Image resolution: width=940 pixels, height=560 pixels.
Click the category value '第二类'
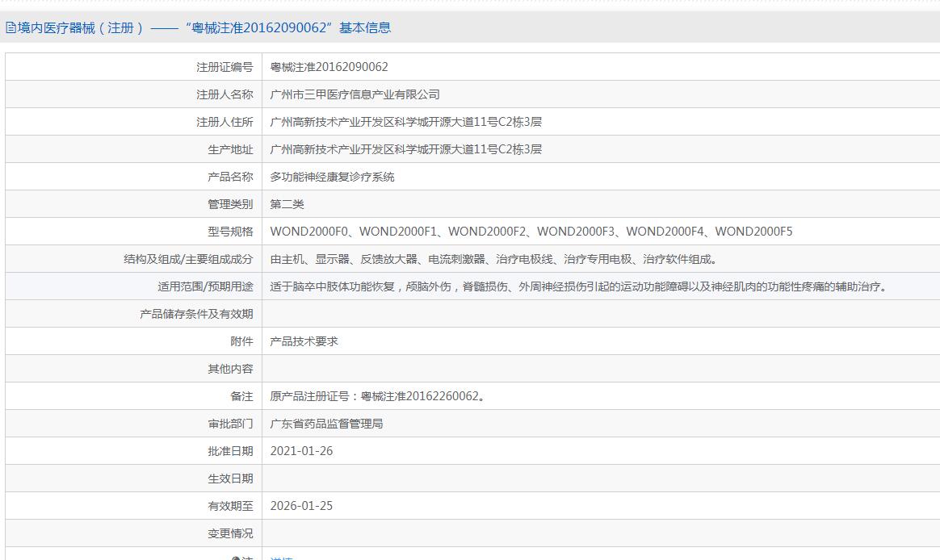[287, 204]
